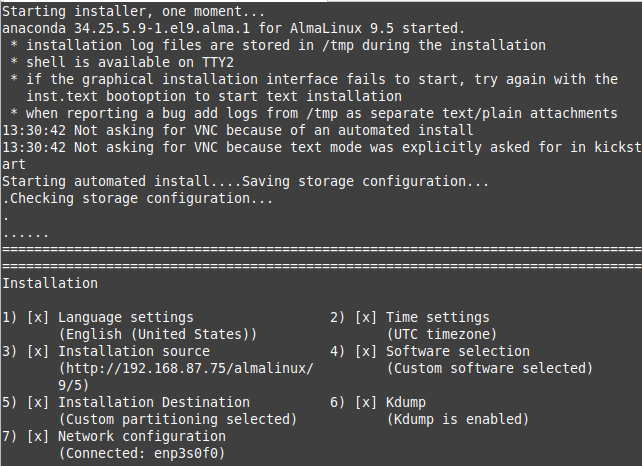Click the Kdump [x] checkbox
Viewport: 642px width, 466px height.
(x=366, y=402)
